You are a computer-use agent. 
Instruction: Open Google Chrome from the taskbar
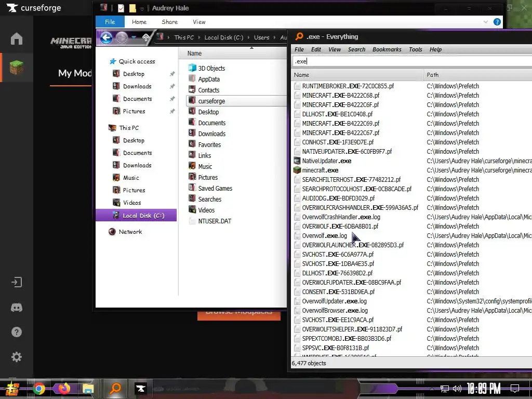pos(38,389)
